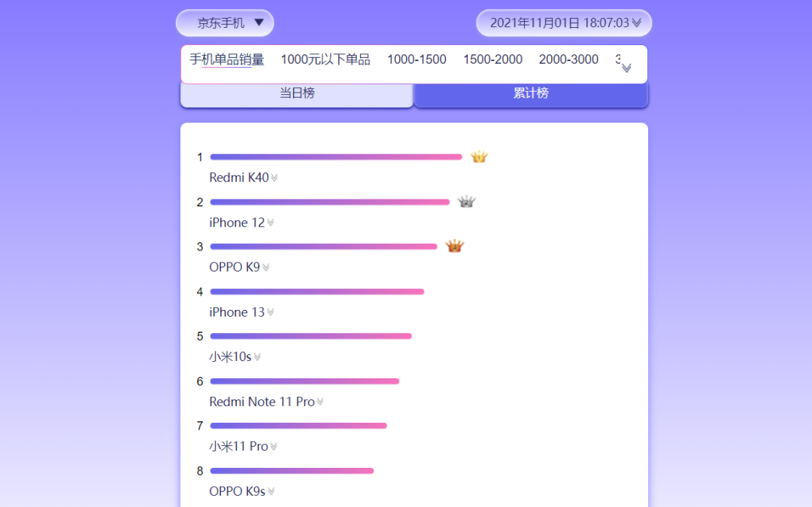812x507 pixels.
Task: Open the 京东手机 platform dropdown
Action: pos(225,23)
